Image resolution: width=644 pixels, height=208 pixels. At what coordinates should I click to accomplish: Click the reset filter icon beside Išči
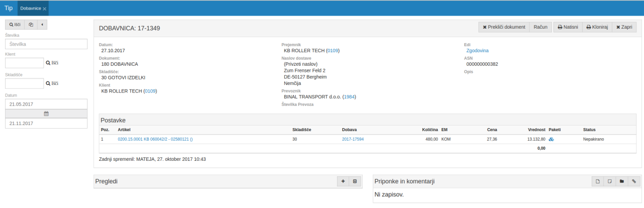(31, 25)
